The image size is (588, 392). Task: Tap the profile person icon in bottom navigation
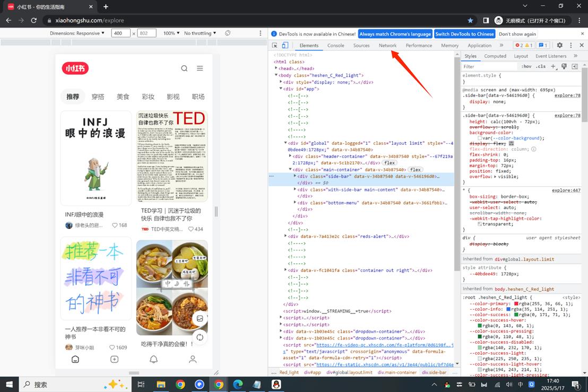[193, 359]
